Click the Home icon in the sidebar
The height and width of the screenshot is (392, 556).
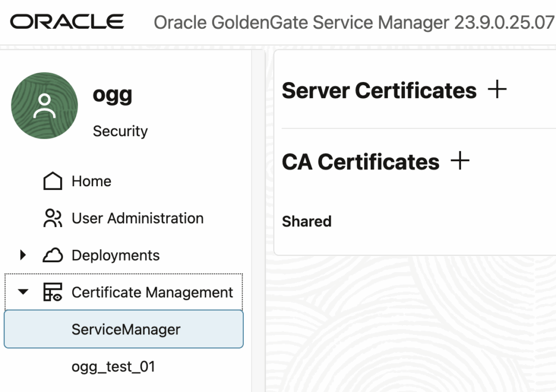(x=52, y=181)
